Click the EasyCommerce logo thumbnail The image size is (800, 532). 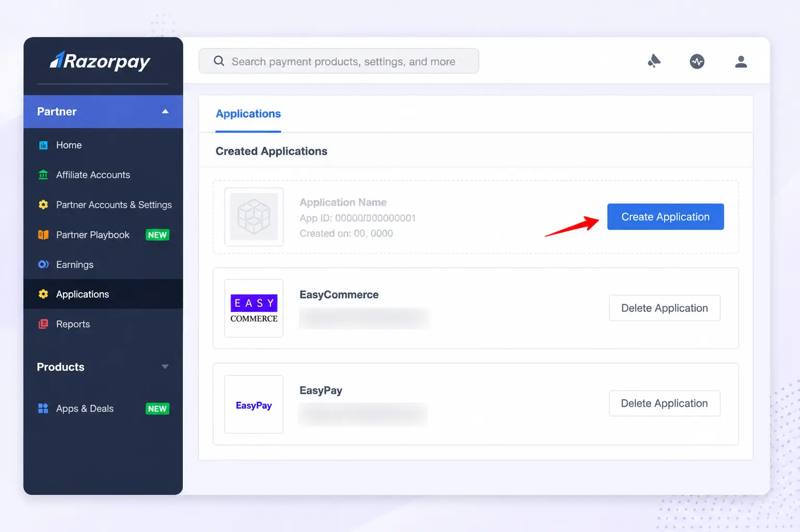click(254, 308)
